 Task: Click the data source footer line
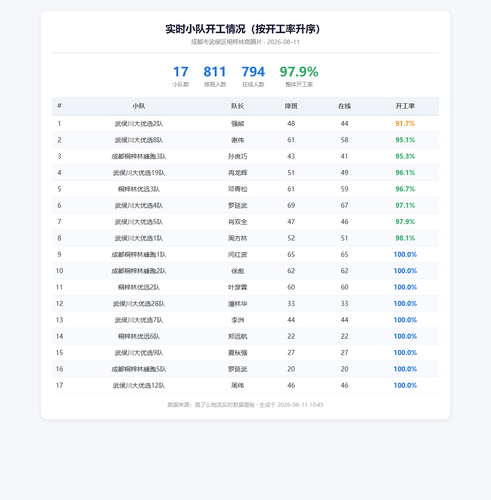245,405
